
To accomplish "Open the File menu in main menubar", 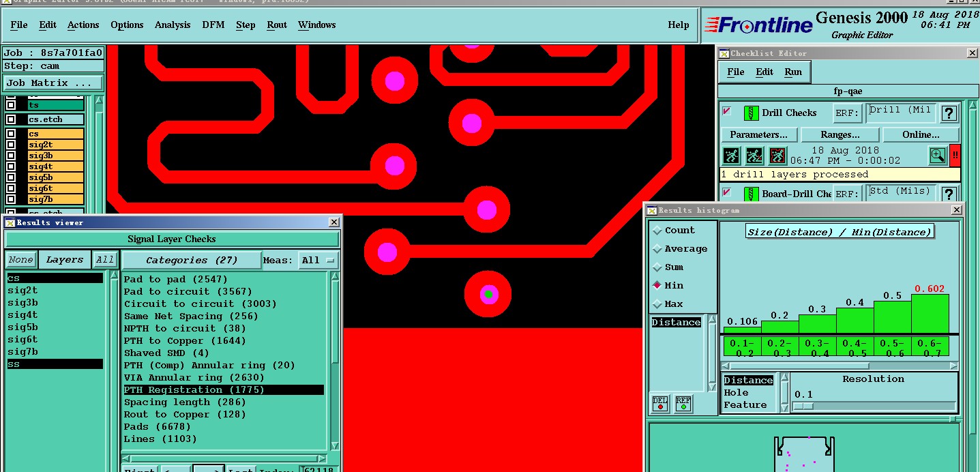I will click(x=19, y=25).
